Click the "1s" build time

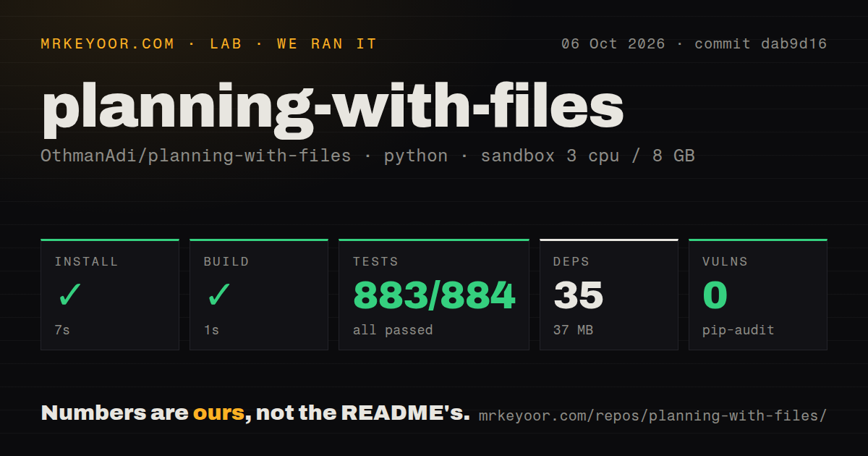point(211,330)
